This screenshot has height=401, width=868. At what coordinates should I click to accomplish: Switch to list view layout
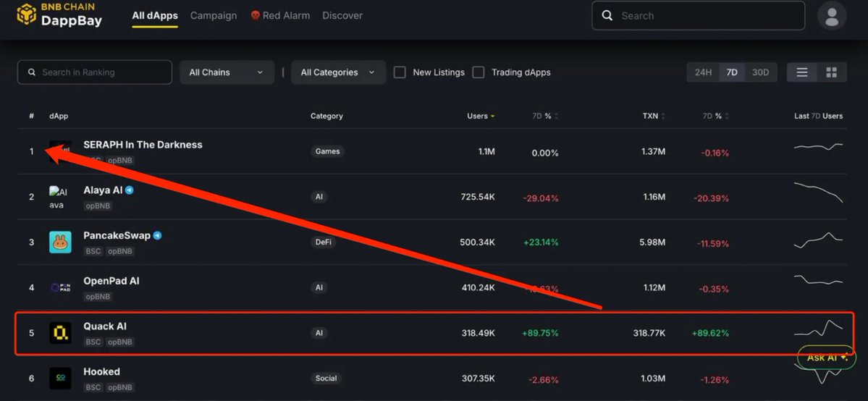click(802, 72)
